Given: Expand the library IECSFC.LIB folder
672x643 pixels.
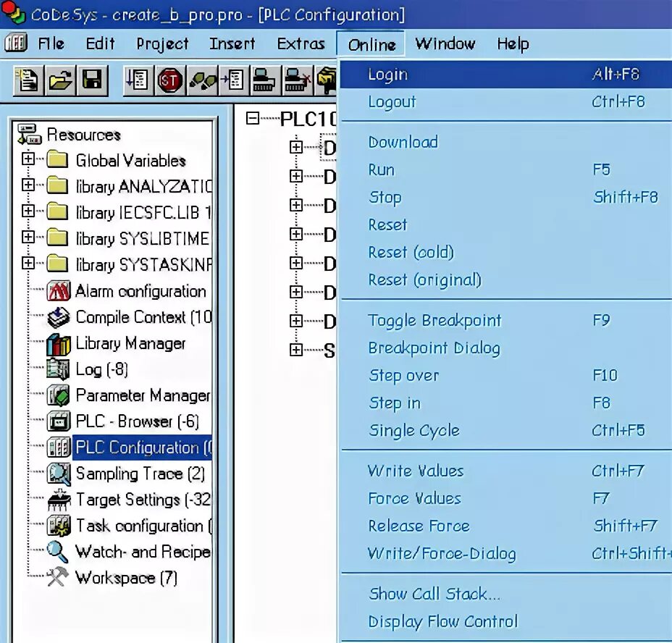Looking at the screenshot, I should tap(28, 211).
